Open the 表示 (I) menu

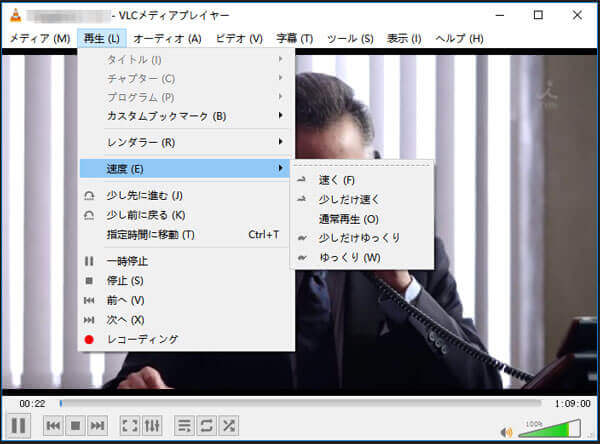tap(404, 39)
